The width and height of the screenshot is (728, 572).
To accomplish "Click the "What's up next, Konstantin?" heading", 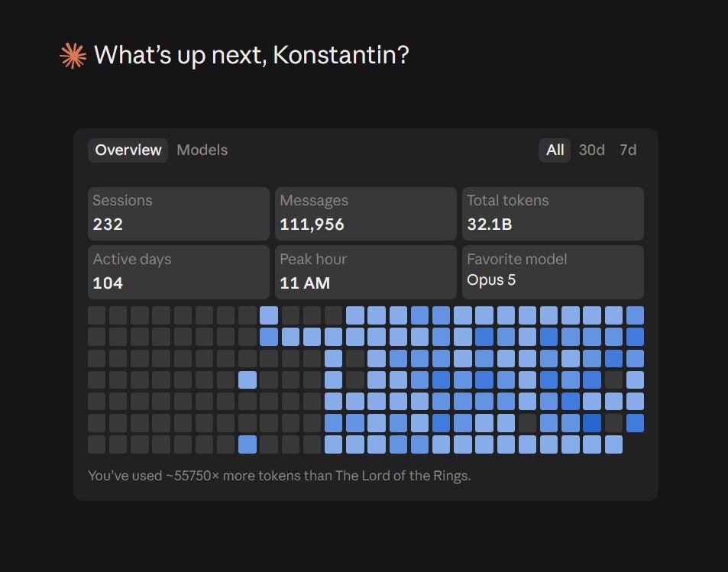I will click(x=251, y=55).
